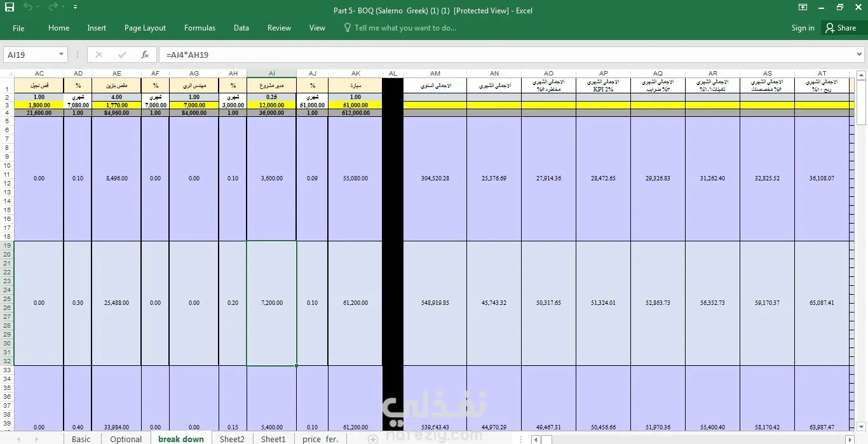This screenshot has width=868, height=444.
Task: Switch to the Sheet2 tab
Action: pos(232,439)
